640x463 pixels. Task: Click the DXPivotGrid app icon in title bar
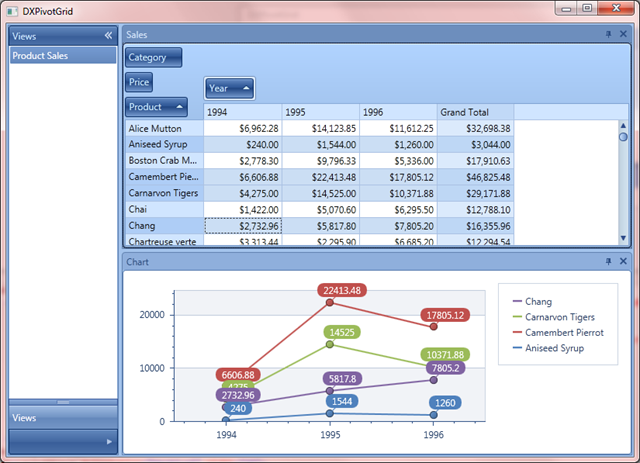click(12, 11)
